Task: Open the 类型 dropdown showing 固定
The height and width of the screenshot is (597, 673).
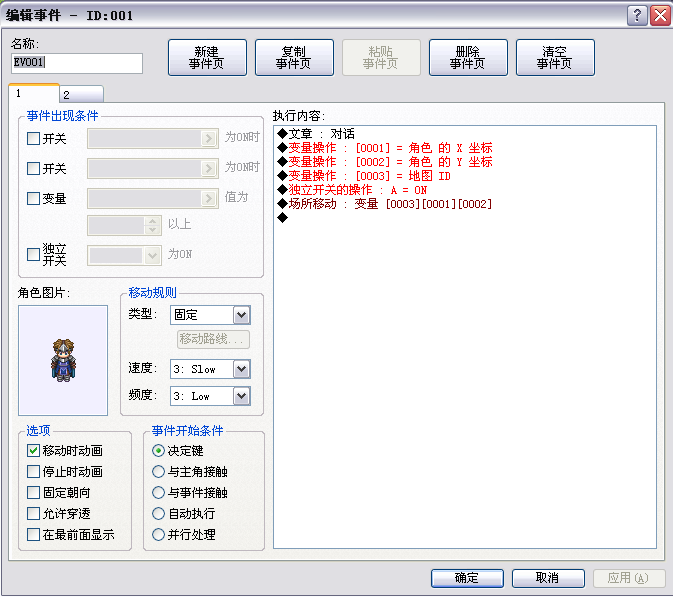Action: 210,315
